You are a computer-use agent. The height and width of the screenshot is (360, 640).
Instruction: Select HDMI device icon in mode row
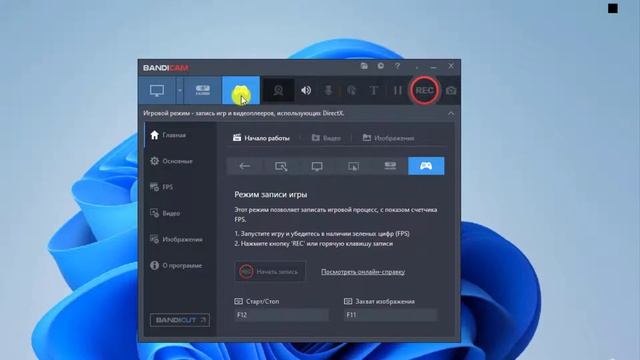pos(390,166)
